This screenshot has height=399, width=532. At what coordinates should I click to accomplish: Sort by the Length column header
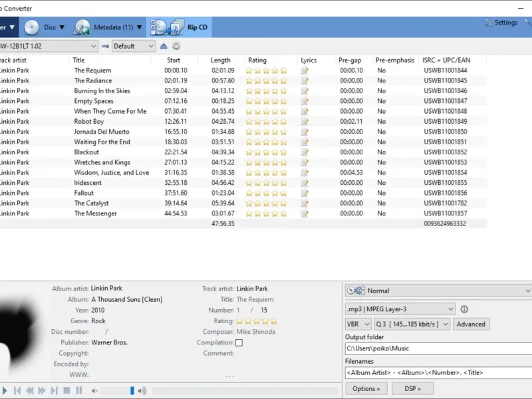[x=221, y=60]
